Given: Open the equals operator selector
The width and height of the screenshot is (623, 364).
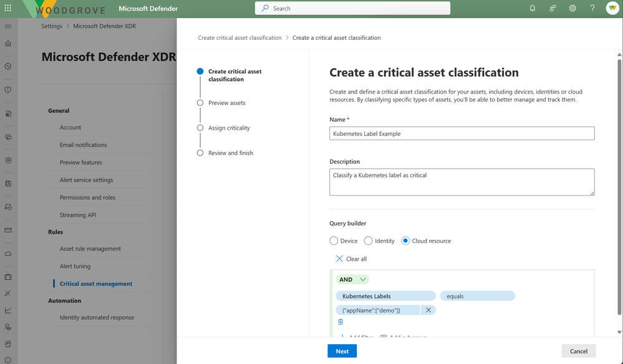Looking at the screenshot, I should click(478, 296).
